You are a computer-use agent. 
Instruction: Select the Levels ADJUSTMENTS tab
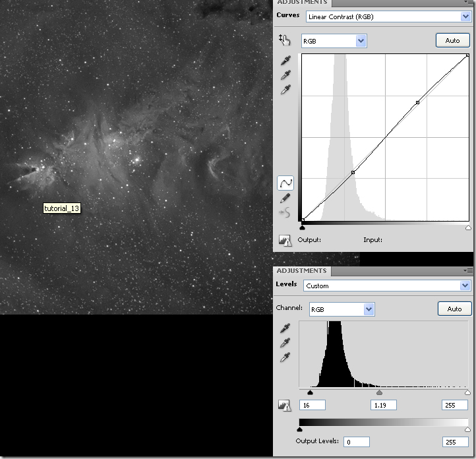click(302, 271)
